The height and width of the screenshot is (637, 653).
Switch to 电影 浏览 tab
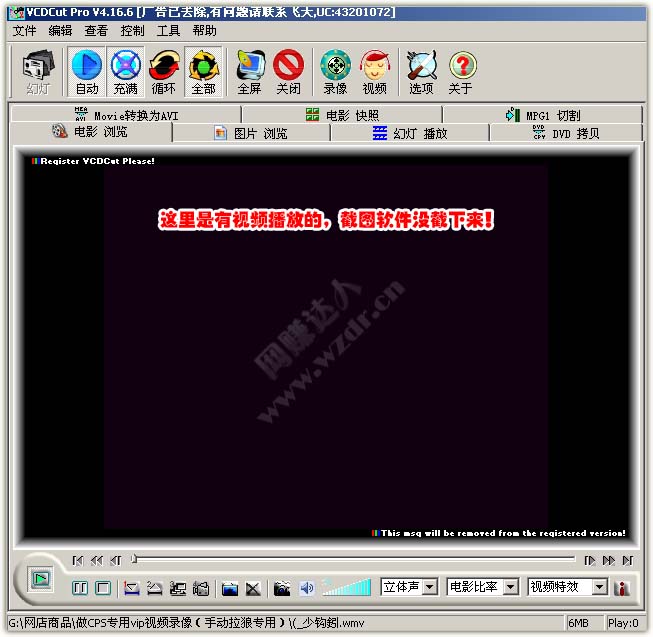coord(90,132)
